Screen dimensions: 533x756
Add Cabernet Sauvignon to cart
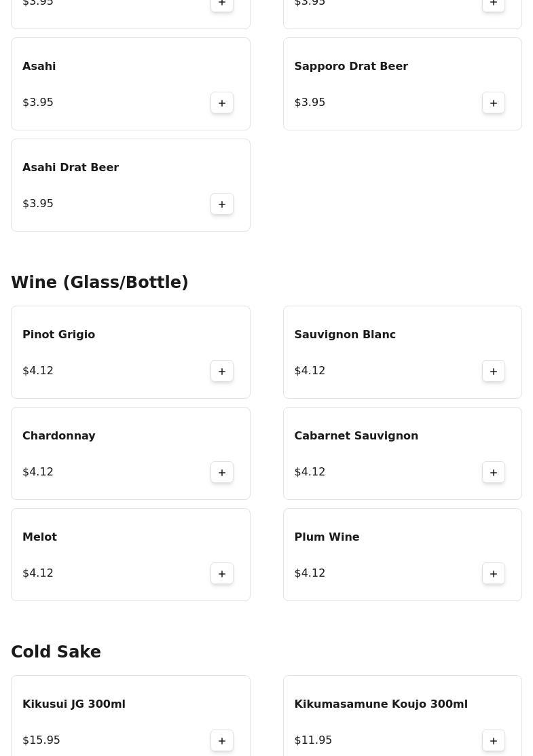point(494,472)
